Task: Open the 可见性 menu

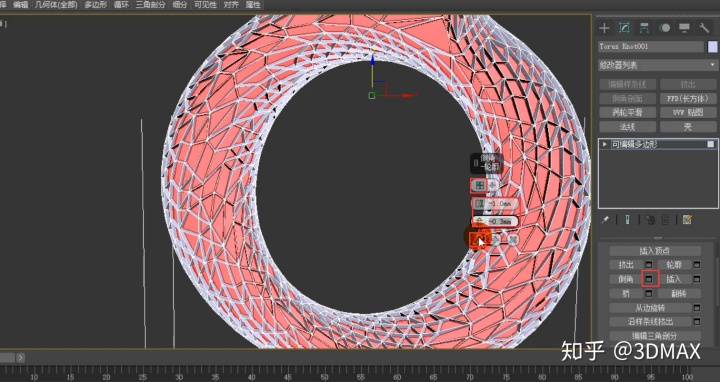Action: pos(205,5)
